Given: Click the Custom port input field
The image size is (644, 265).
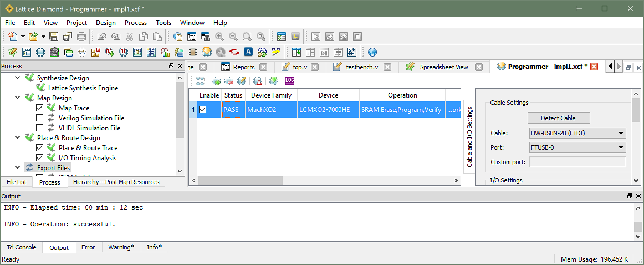Looking at the screenshot, I should coord(577,162).
